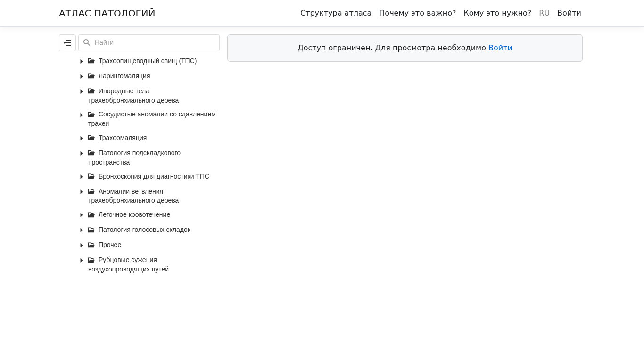
Task: Click the Войти link in access notice
Action: [x=500, y=48]
